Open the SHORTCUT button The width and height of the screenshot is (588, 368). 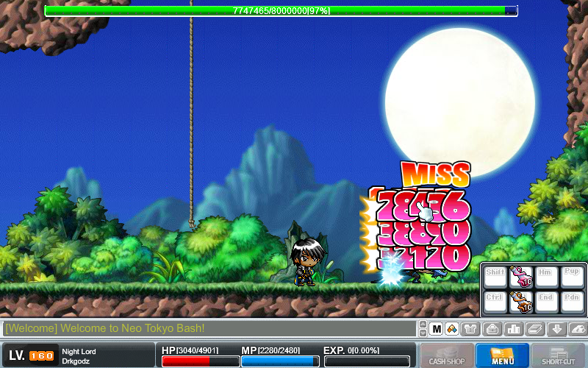[x=559, y=355]
